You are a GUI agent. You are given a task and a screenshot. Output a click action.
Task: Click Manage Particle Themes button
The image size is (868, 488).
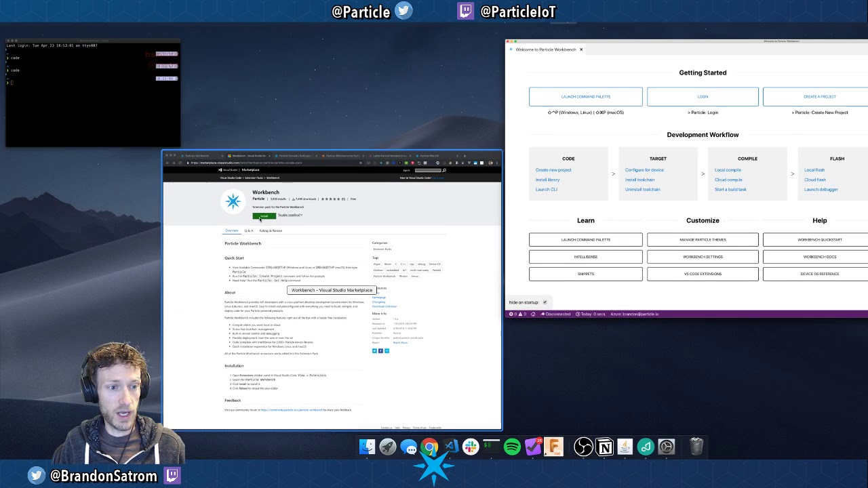703,240
